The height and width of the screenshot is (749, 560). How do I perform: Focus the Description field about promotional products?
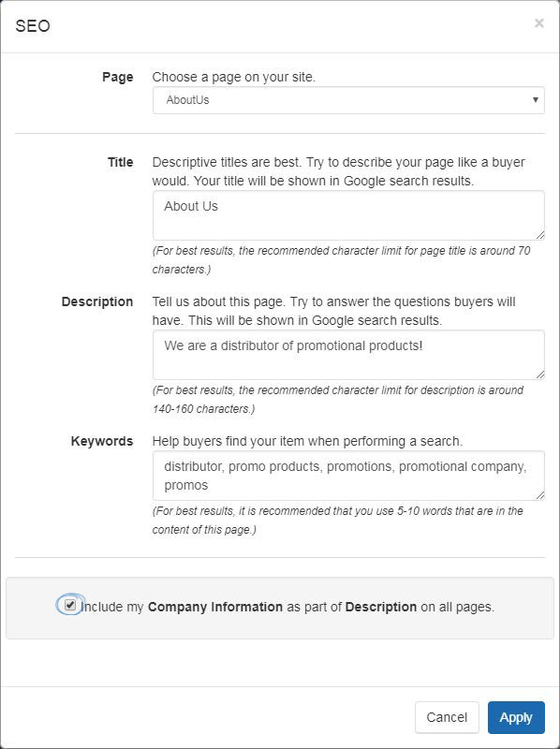pyautogui.click(x=348, y=355)
